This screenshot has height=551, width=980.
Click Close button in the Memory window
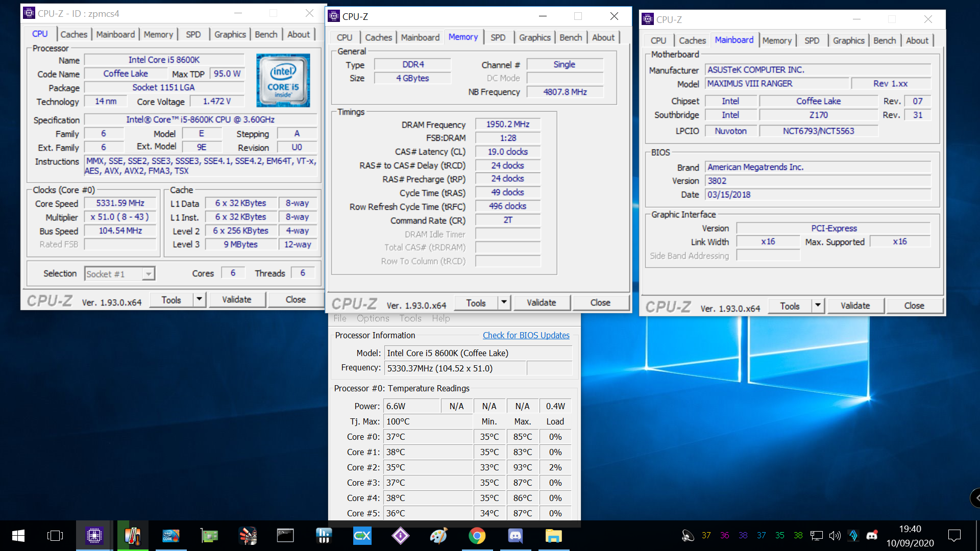pyautogui.click(x=600, y=303)
